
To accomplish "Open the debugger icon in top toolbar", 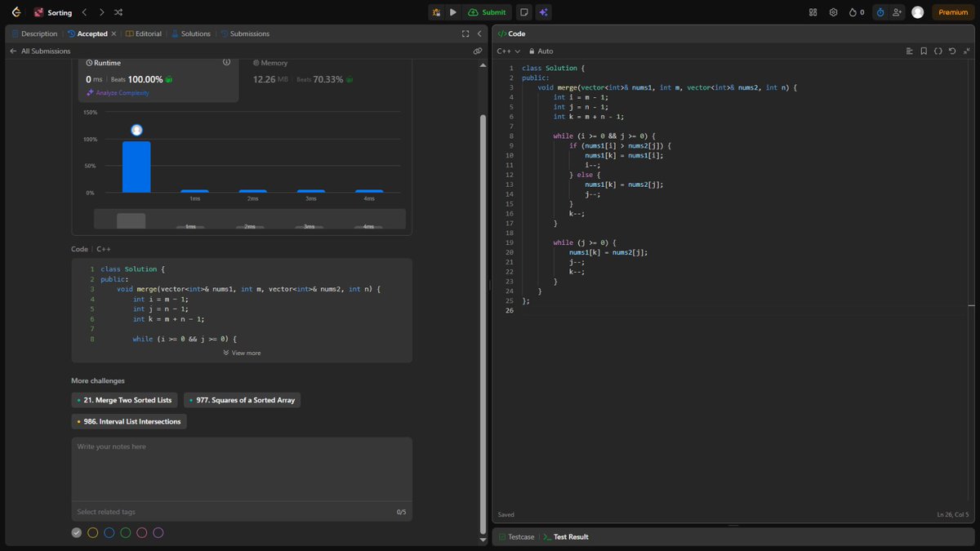I will coord(437,12).
